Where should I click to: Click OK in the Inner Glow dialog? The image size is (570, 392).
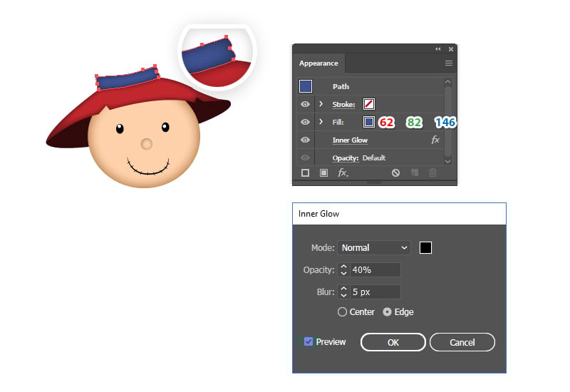pos(393,342)
